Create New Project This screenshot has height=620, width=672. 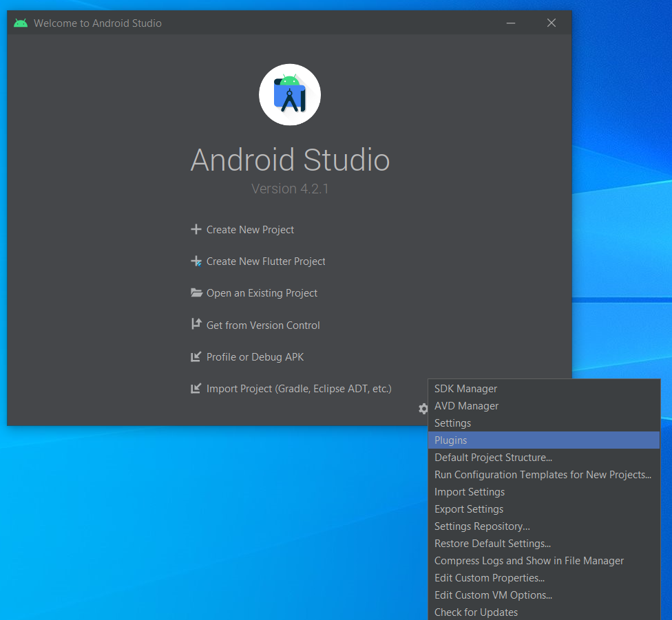[x=250, y=230]
